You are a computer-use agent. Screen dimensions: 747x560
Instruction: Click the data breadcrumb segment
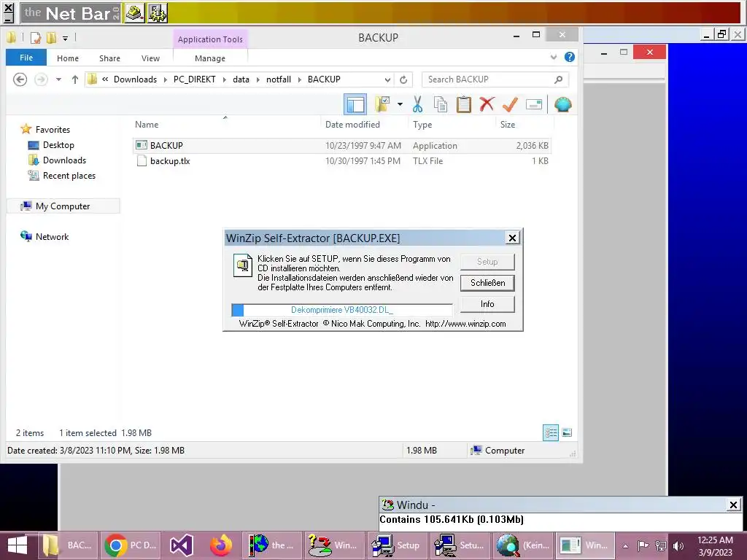(x=241, y=79)
